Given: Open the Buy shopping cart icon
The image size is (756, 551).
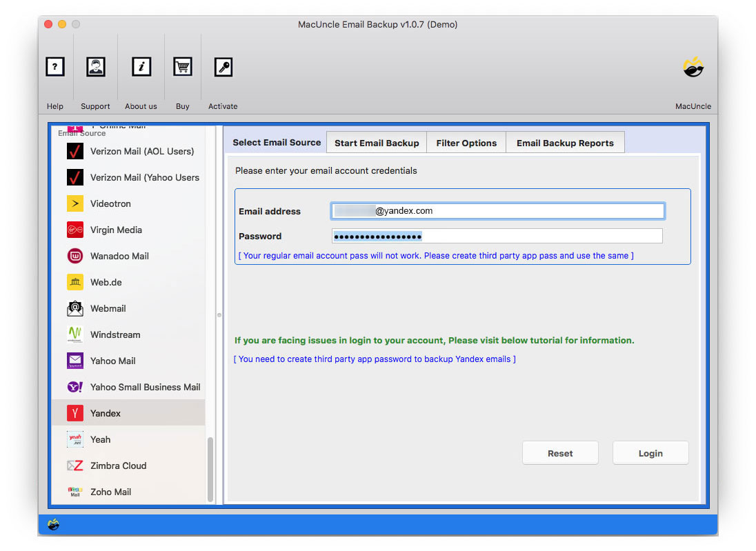Looking at the screenshot, I should [x=182, y=67].
